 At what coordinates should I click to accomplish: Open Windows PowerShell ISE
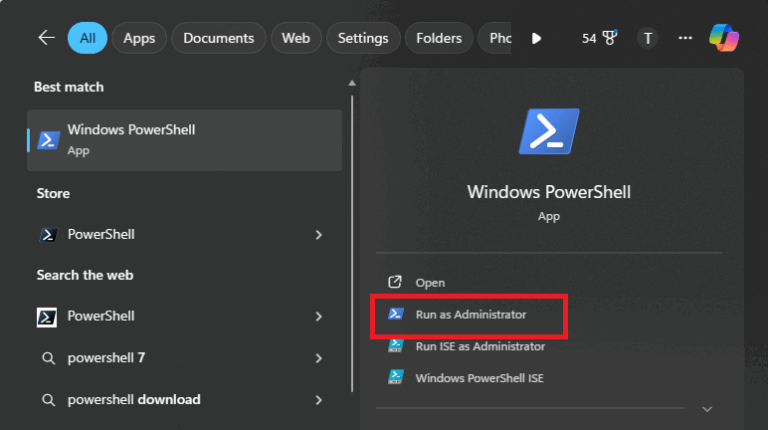[480, 378]
